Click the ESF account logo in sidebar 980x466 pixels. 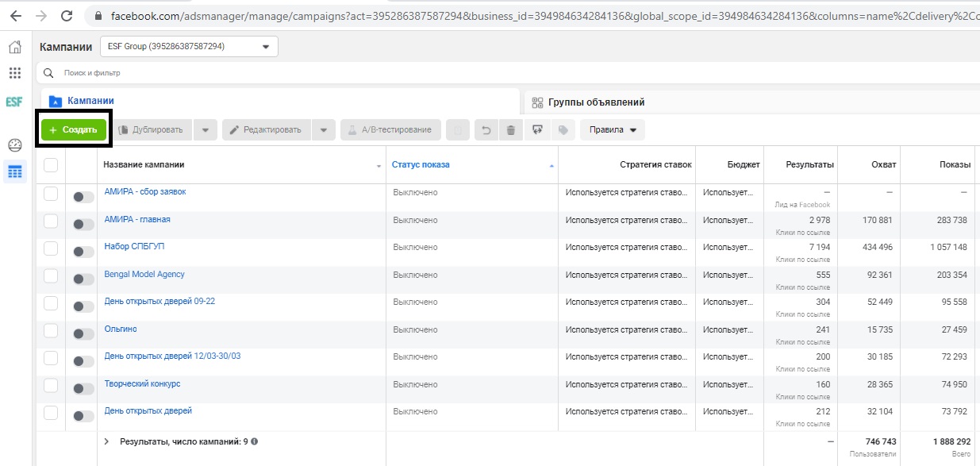point(14,102)
